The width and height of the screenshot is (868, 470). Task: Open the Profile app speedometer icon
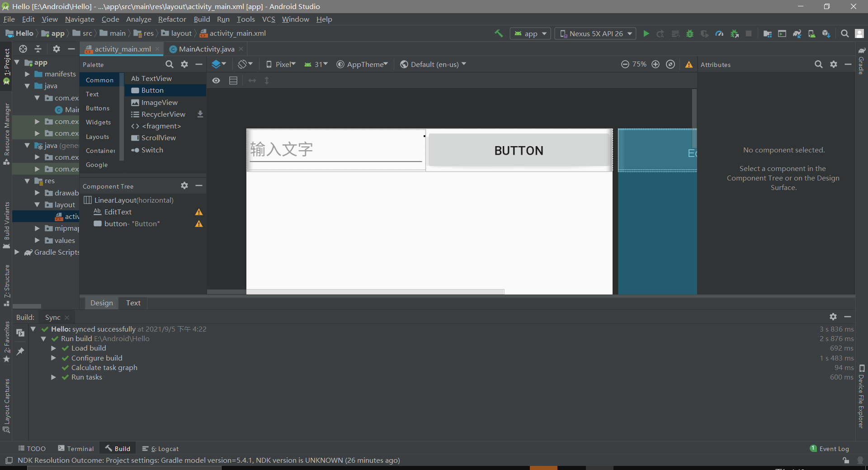(x=719, y=33)
